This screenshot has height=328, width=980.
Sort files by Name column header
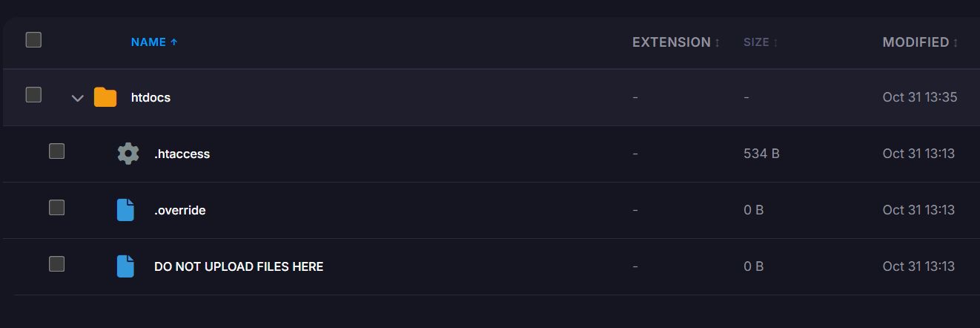(148, 42)
